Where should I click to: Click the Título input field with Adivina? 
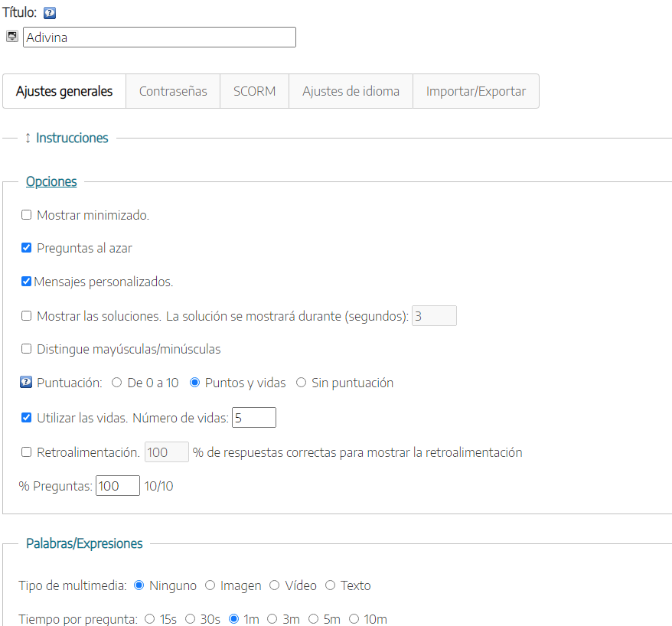click(159, 37)
